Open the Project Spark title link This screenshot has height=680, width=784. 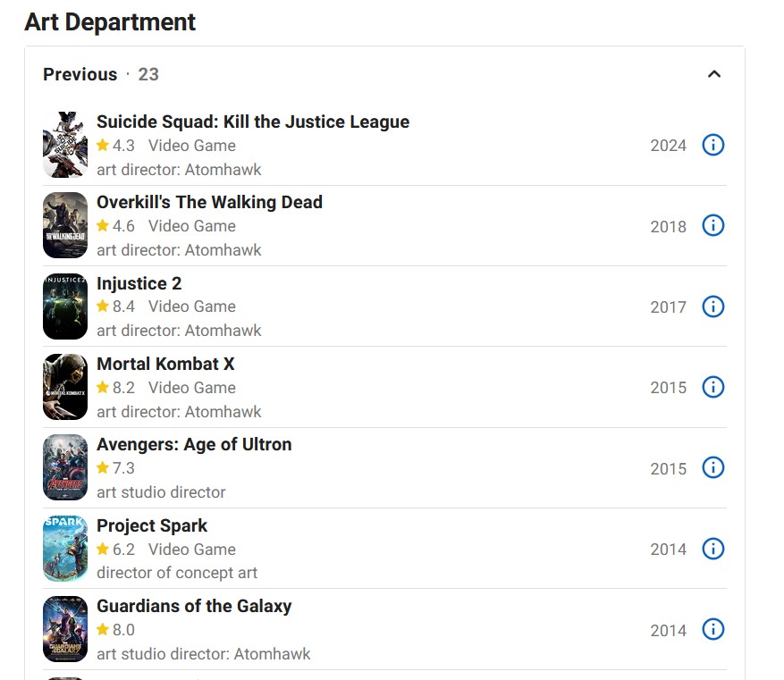pyautogui.click(x=151, y=525)
